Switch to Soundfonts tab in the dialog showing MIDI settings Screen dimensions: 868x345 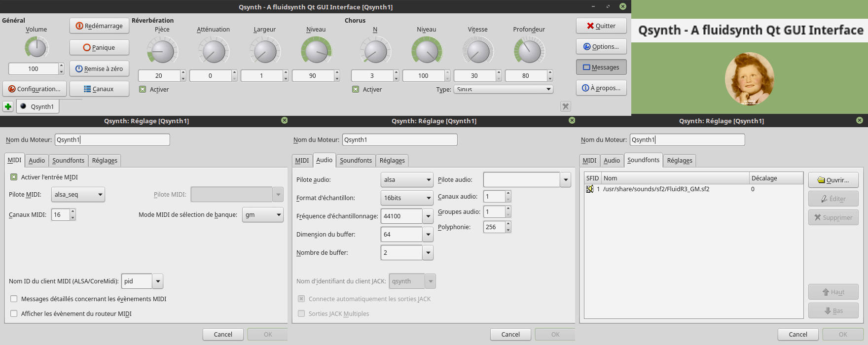click(x=68, y=160)
